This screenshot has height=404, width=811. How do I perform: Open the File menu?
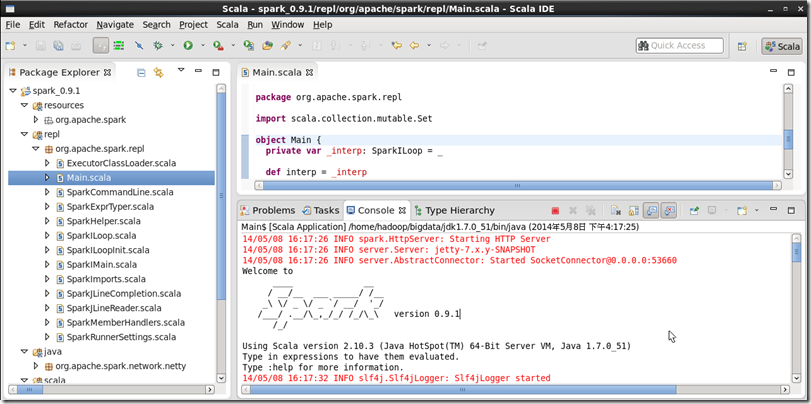tap(12, 24)
